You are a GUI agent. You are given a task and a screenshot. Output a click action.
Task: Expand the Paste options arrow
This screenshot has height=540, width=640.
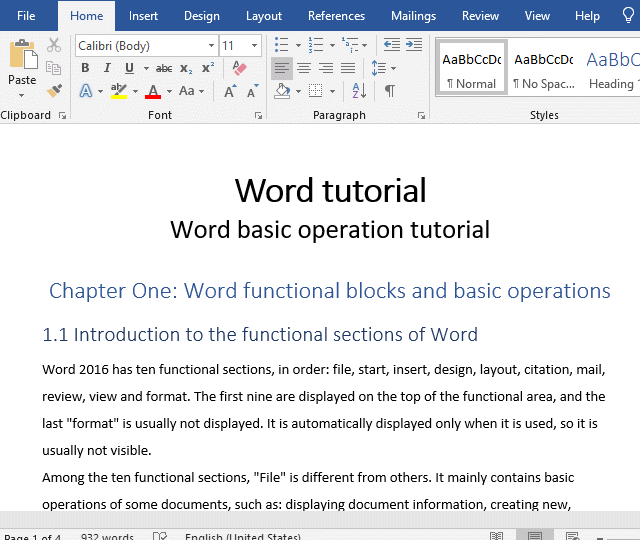[22, 95]
